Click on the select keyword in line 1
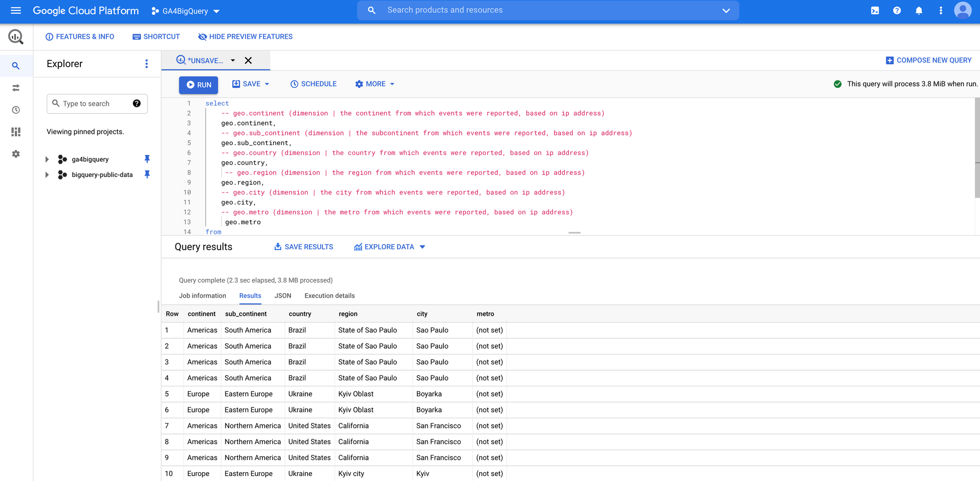Image resolution: width=980 pixels, height=481 pixels. (217, 103)
